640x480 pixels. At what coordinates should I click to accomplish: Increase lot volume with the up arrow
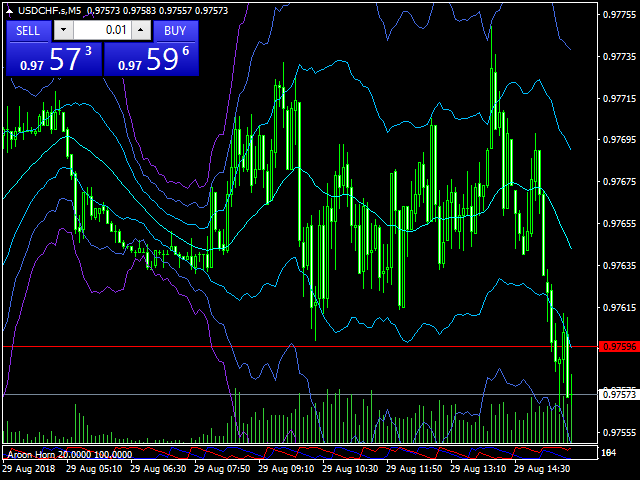(141, 30)
